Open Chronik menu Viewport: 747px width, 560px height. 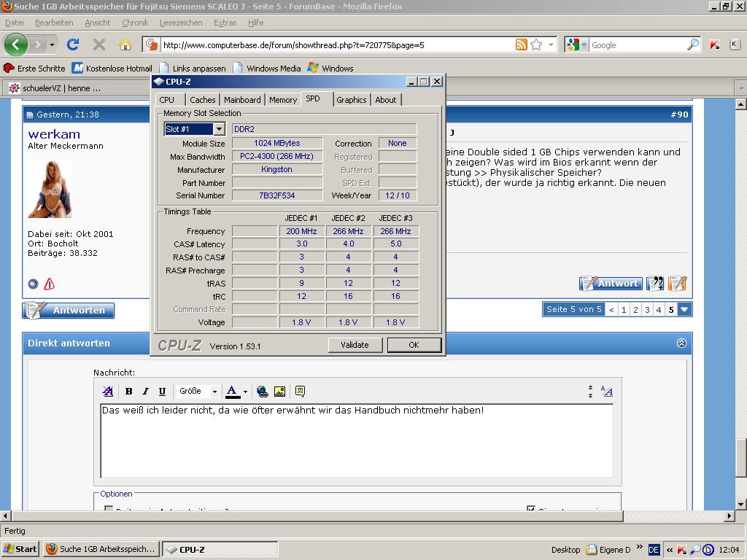pyautogui.click(x=135, y=23)
